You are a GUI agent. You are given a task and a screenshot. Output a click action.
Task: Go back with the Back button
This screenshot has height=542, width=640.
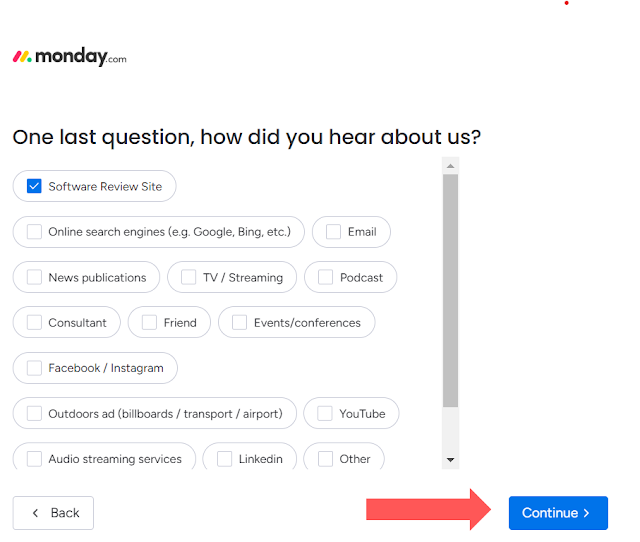click(53, 513)
